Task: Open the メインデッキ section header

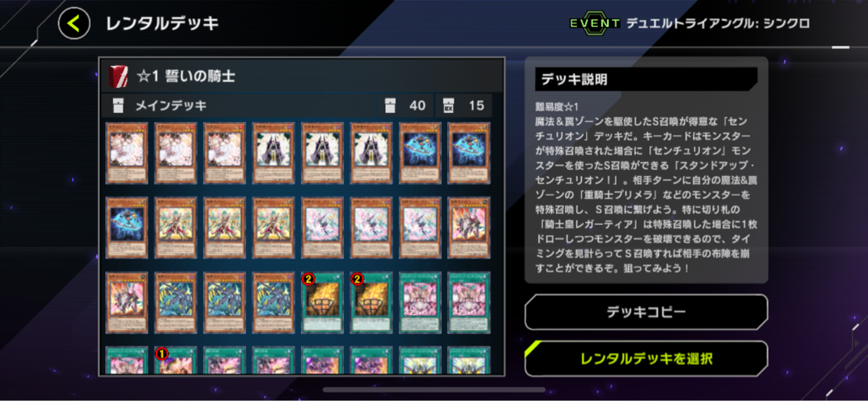Action: [302, 105]
